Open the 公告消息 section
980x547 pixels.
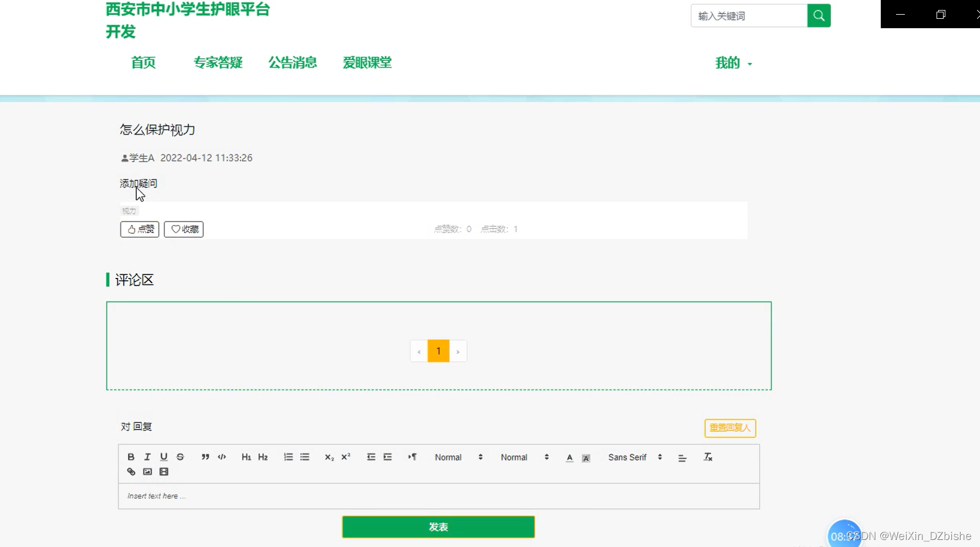pyautogui.click(x=292, y=63)
